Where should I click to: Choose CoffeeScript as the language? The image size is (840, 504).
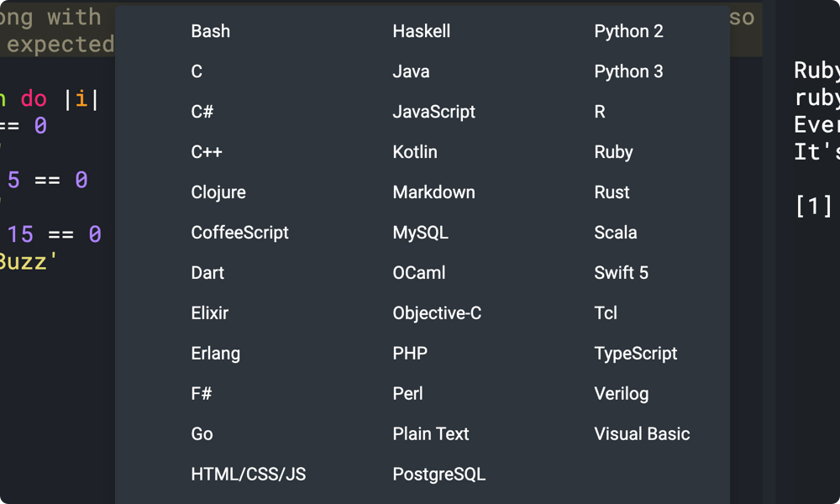pos(239,233)
